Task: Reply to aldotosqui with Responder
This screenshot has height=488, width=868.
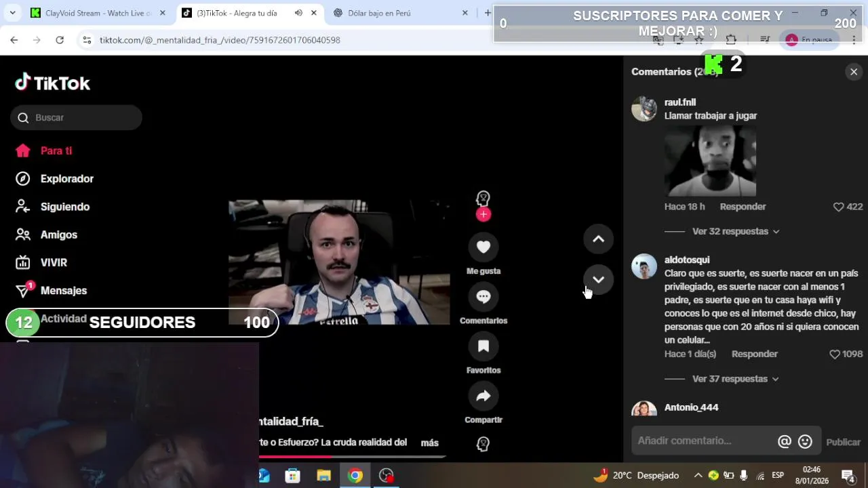Action: [754, 354]
